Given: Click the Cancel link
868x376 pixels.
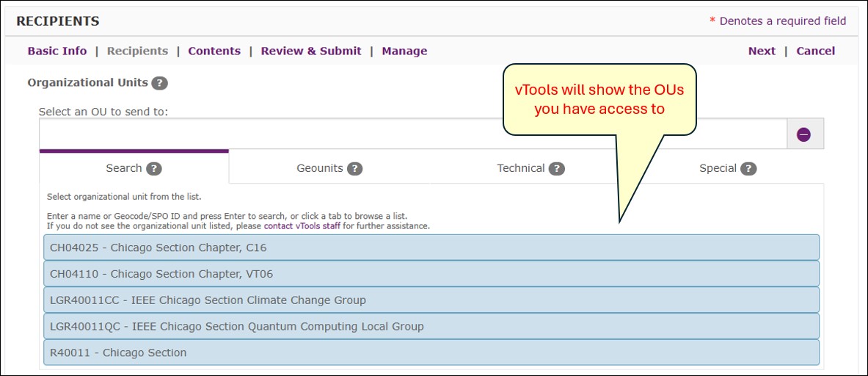Looking at the screenshot, I should pos(815,51).
